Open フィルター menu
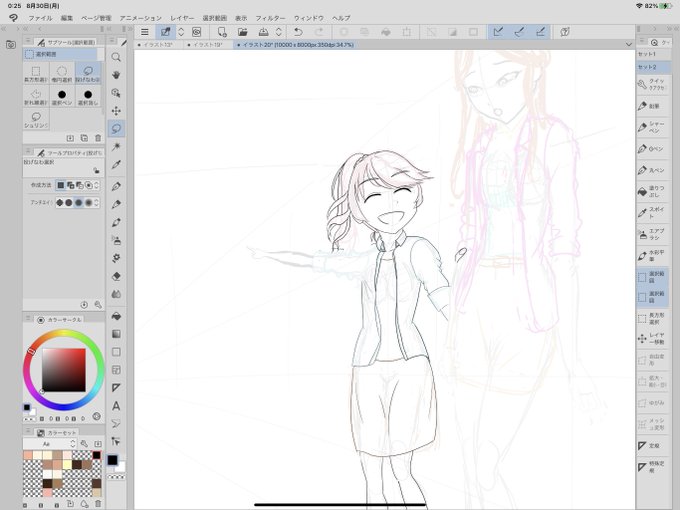The image size is (680, 510). (x=270, y=18)
